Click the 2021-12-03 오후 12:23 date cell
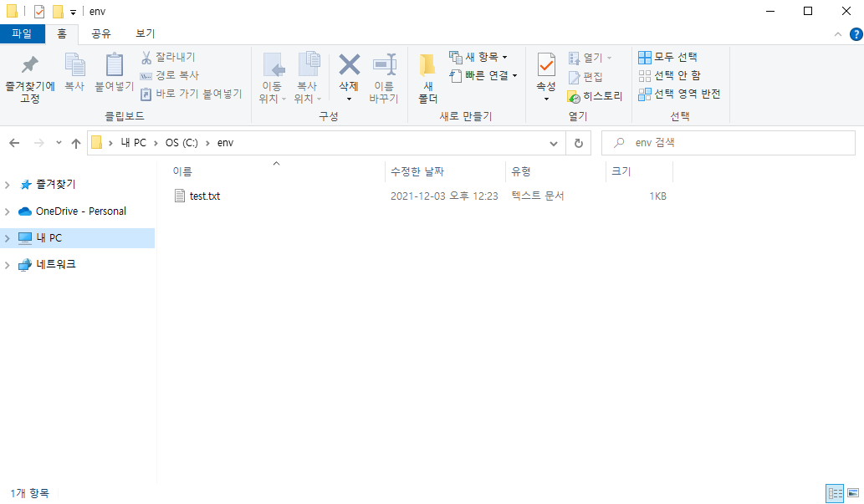Viewport: 864px width, 504px height. [x=444, y=196]
